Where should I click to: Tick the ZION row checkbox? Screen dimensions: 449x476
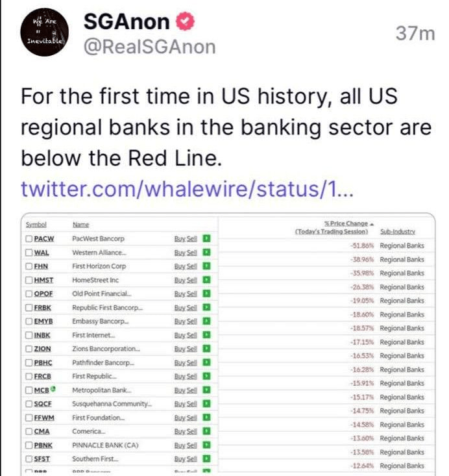(29, 349)
